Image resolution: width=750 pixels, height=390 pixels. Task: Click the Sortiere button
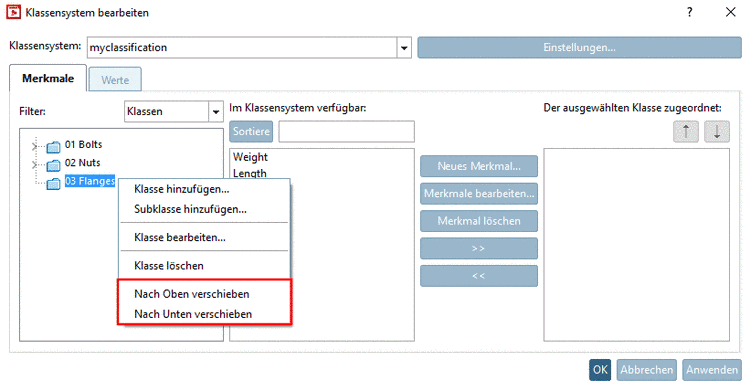coord(251,131)
